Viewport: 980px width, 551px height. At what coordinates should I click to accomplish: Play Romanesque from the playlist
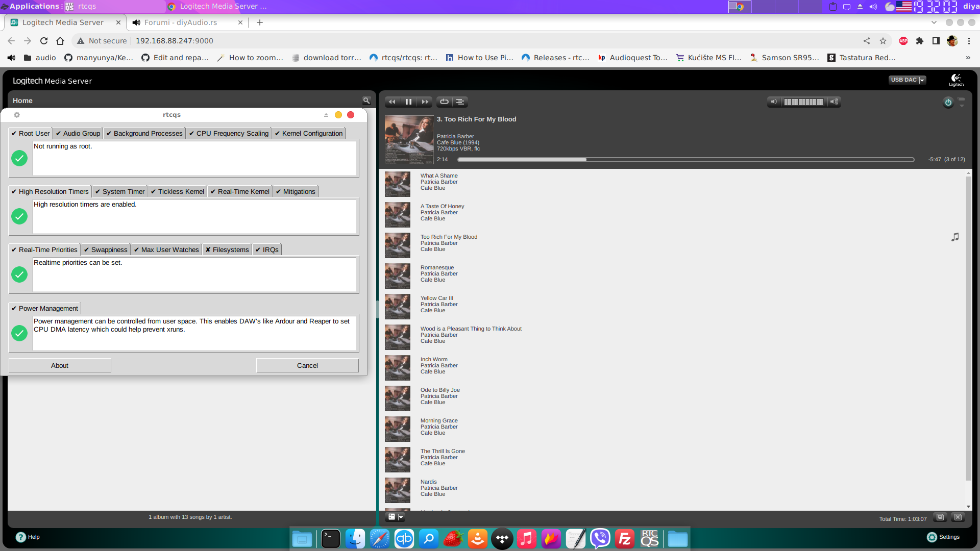click(x=437, y=267)
